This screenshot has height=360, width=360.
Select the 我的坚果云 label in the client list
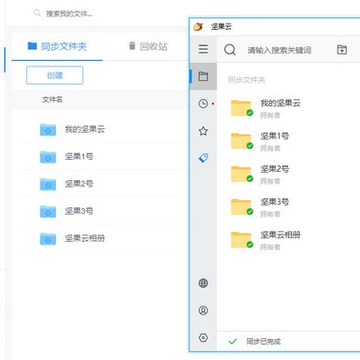tap(280, 103)
